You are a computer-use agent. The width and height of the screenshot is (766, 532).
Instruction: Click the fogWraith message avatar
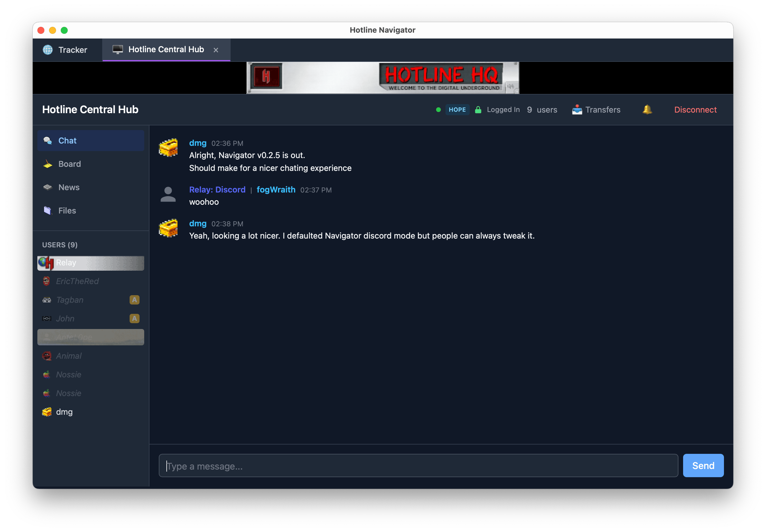coord(168,194)
